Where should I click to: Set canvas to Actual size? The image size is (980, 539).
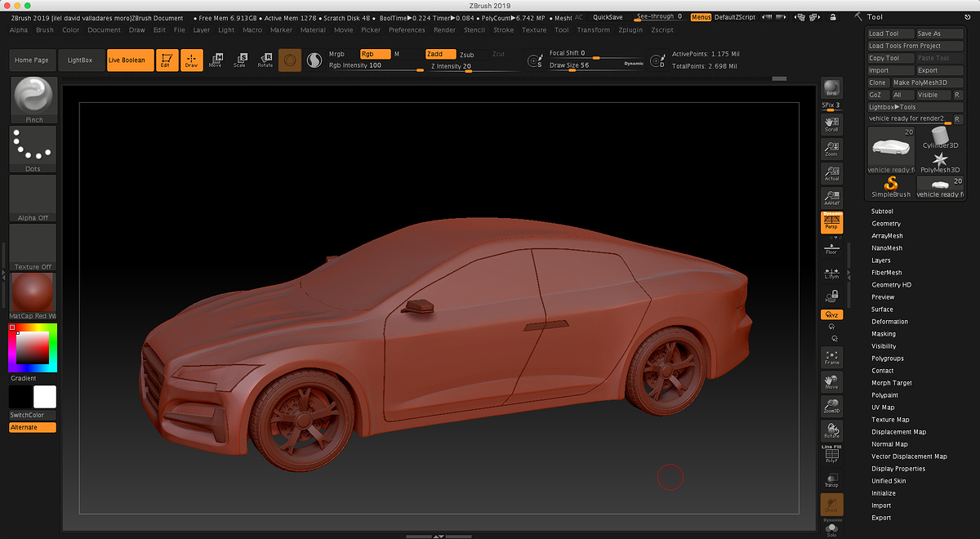pyautogui.click(x=831, y=173)
